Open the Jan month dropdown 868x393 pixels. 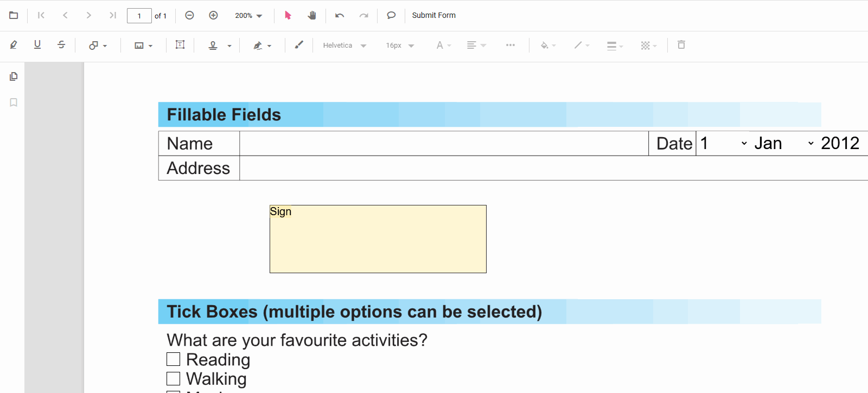coord(781,143)
